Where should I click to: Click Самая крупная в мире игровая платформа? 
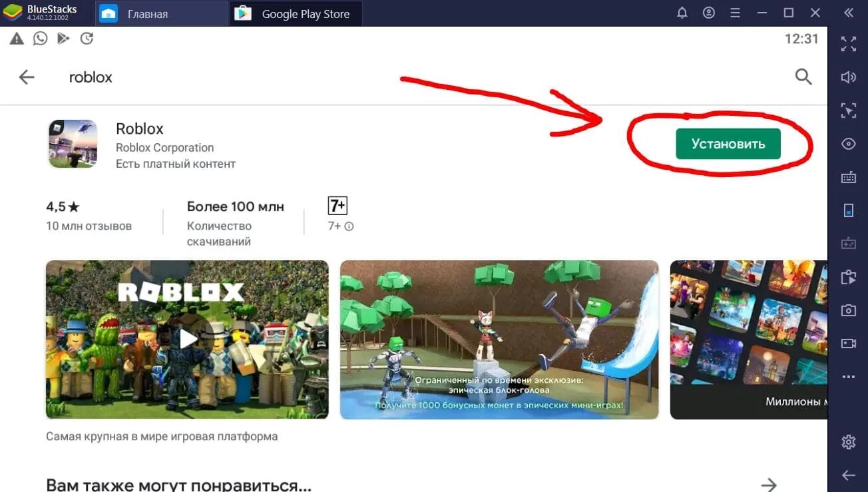pos(162,437)
